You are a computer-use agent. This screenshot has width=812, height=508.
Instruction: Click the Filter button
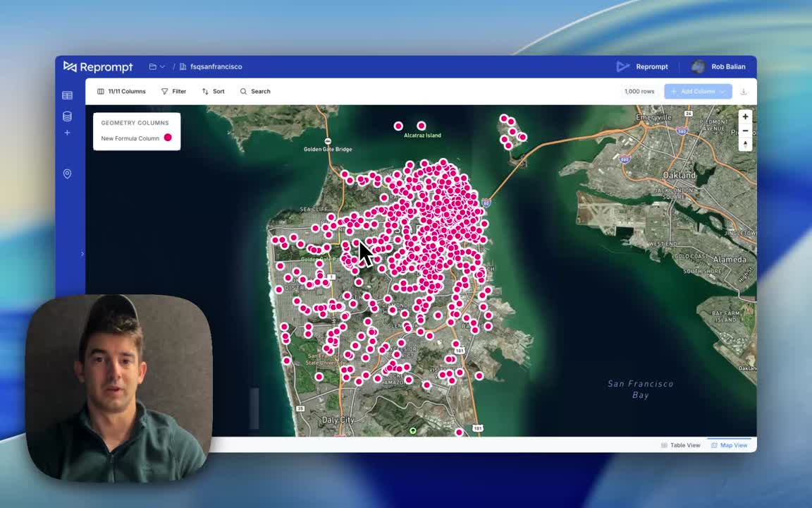click(x=173, y=91)
